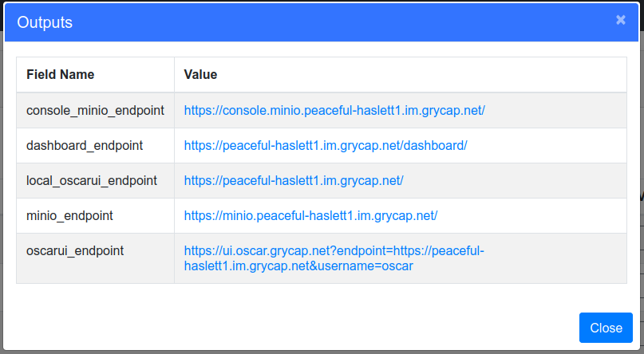
Task: Select the local_oscarui_endpoint field name cell
Action: pos(92,181)
